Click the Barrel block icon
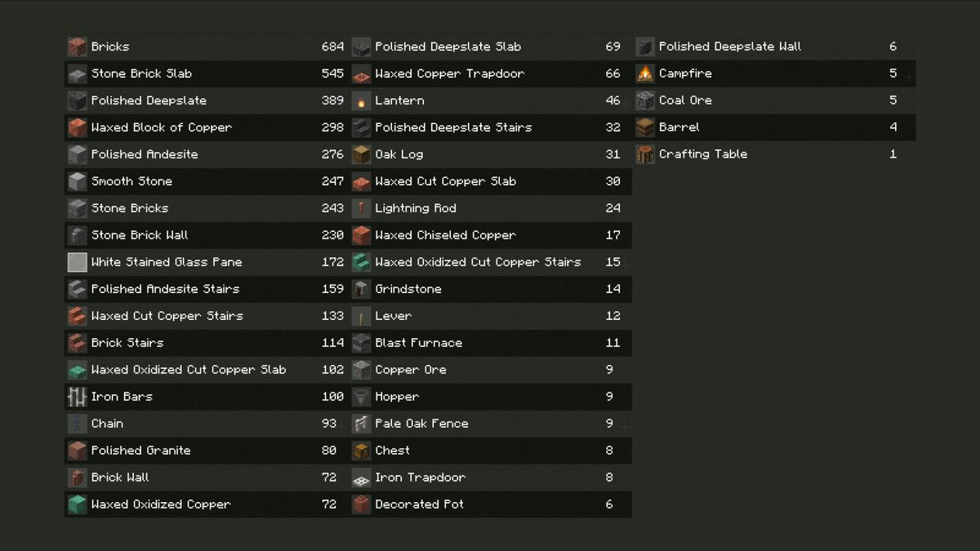This screenshot has height=551, width=980. point(645,127)
